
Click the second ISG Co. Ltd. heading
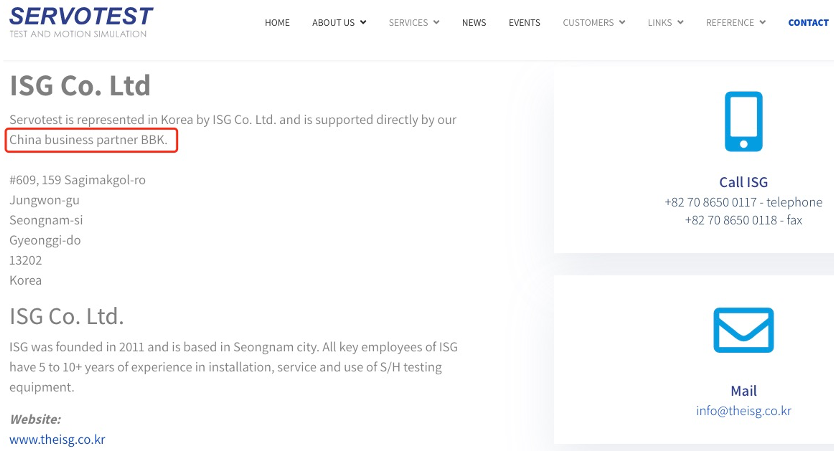click(66, 317)
